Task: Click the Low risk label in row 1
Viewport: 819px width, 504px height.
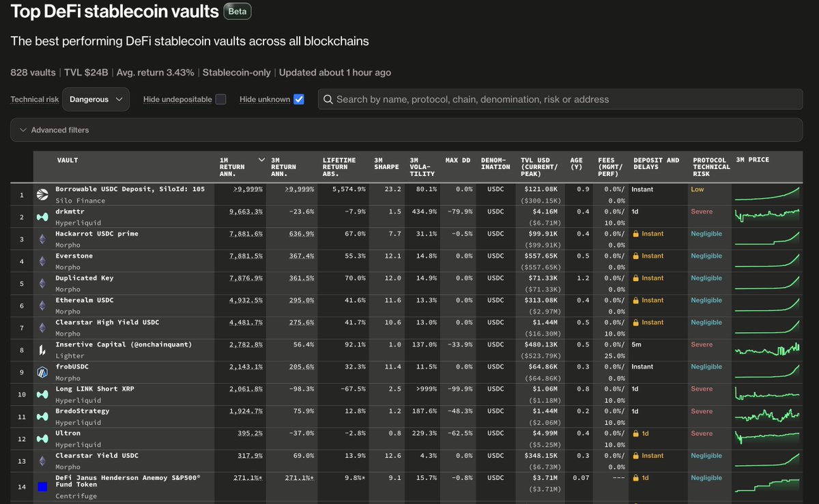Action: [x=697, y=189]
